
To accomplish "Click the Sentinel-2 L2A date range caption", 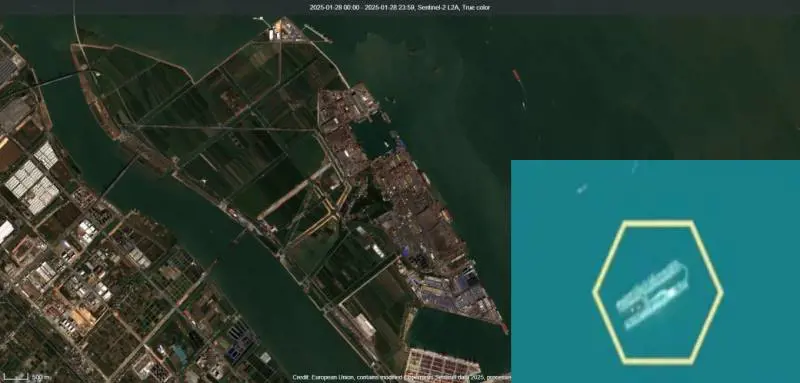I will [x=400, y=7].
